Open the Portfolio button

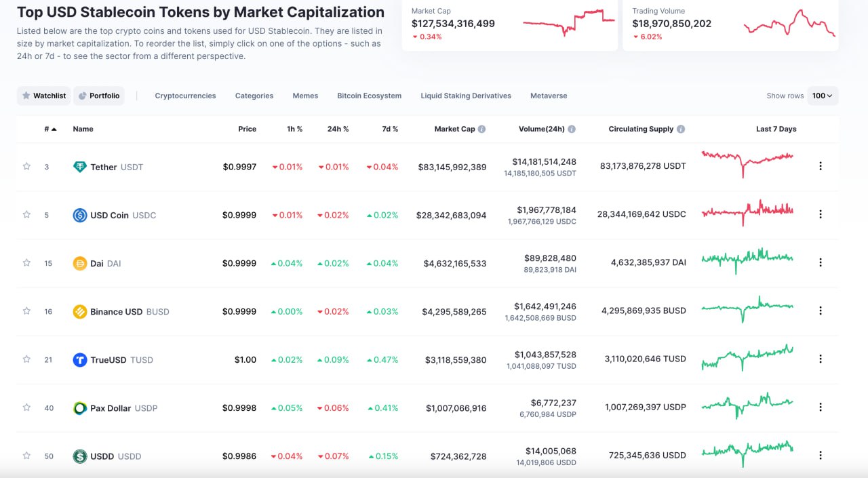point(99,96)
